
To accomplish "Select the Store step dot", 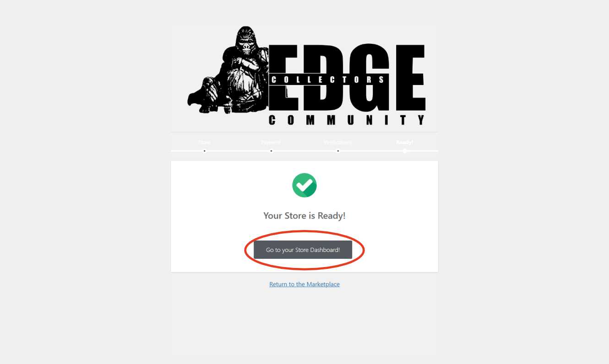I will tap(204, 151).
